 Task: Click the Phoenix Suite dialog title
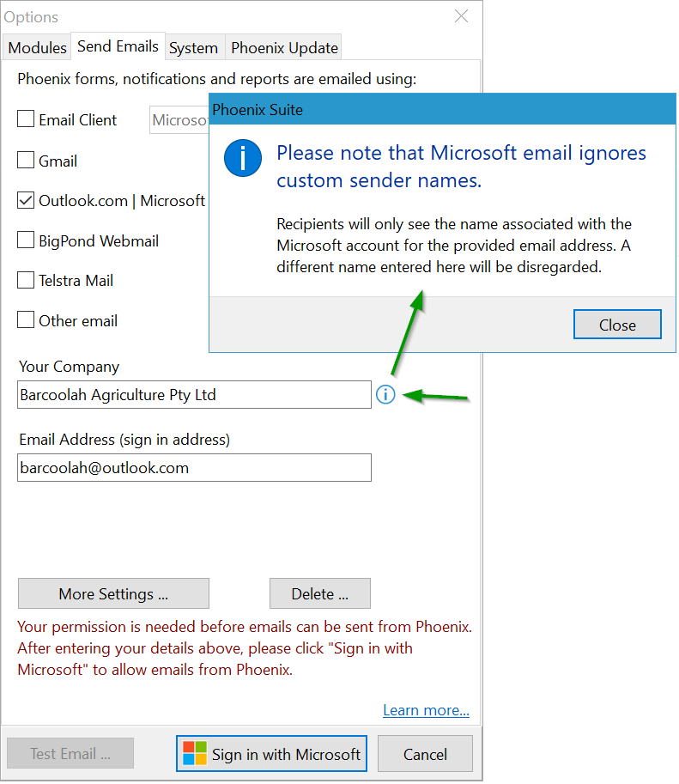258,110
